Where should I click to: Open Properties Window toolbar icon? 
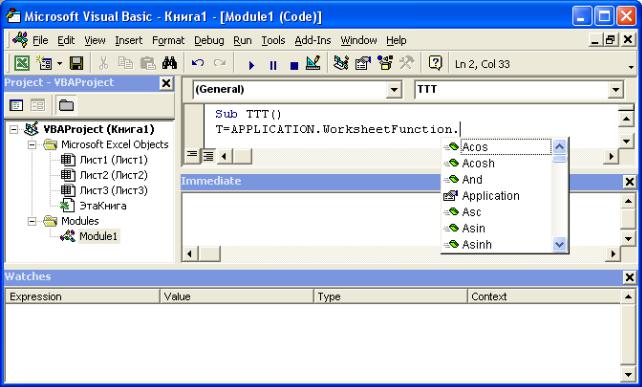(x=363, y=63)
